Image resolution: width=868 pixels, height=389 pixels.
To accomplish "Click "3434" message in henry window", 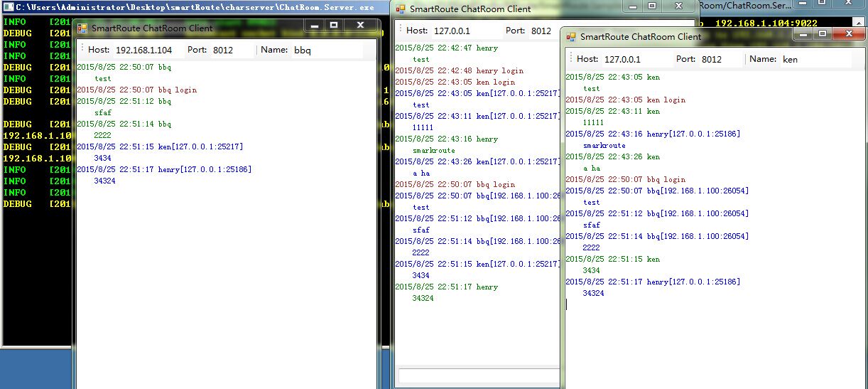I will coord(421,276).
